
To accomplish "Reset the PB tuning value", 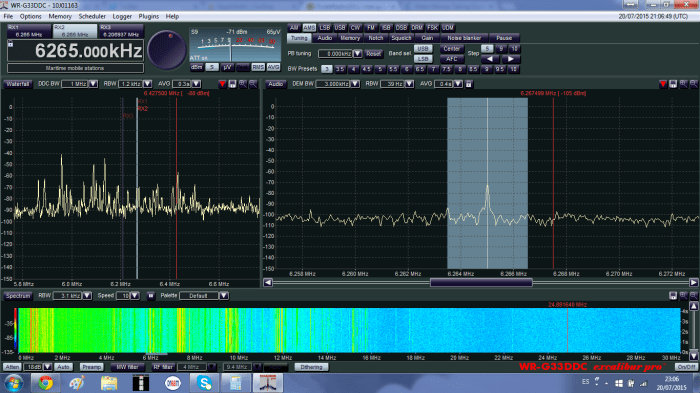I will click(x=374, y=54).
